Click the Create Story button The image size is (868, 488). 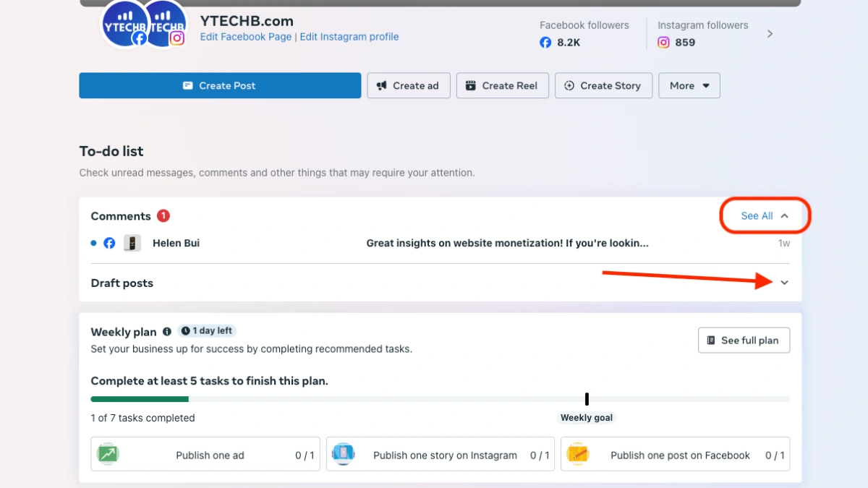tap(603, 85)
